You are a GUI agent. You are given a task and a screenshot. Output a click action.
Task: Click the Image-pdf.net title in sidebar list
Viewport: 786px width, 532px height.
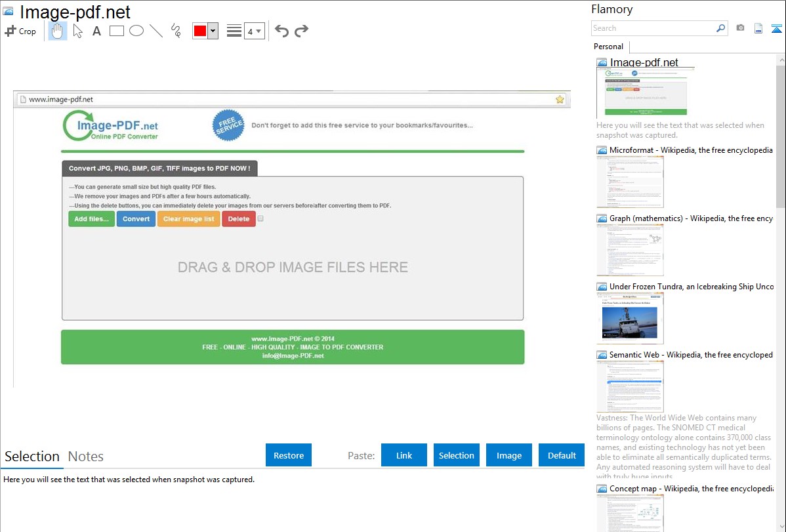point(644,62)
